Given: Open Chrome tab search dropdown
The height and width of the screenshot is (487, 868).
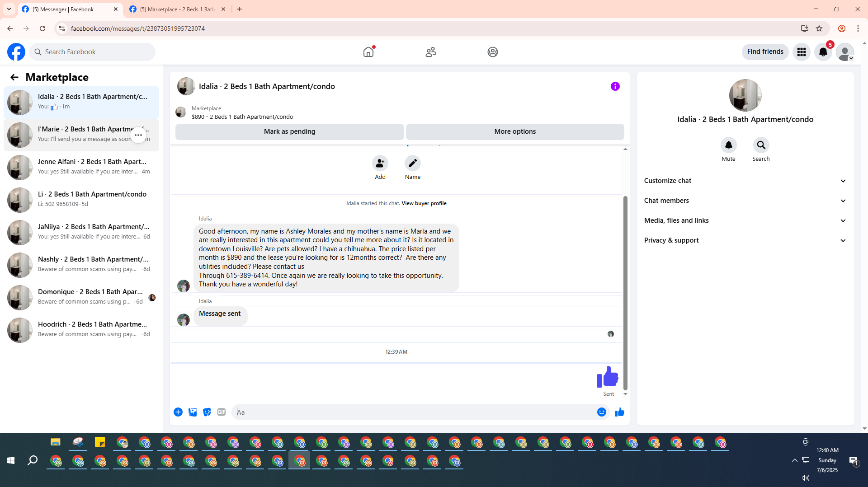Looking at the screenshot, I should point(9,9).
